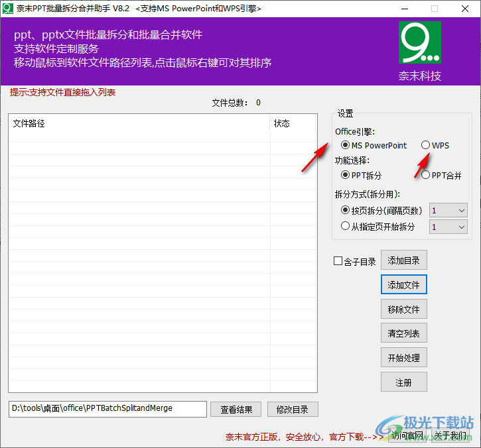481x448 pixels.
Task: Select 按页拆分(间隔页数) split mode
Action: 381,210
